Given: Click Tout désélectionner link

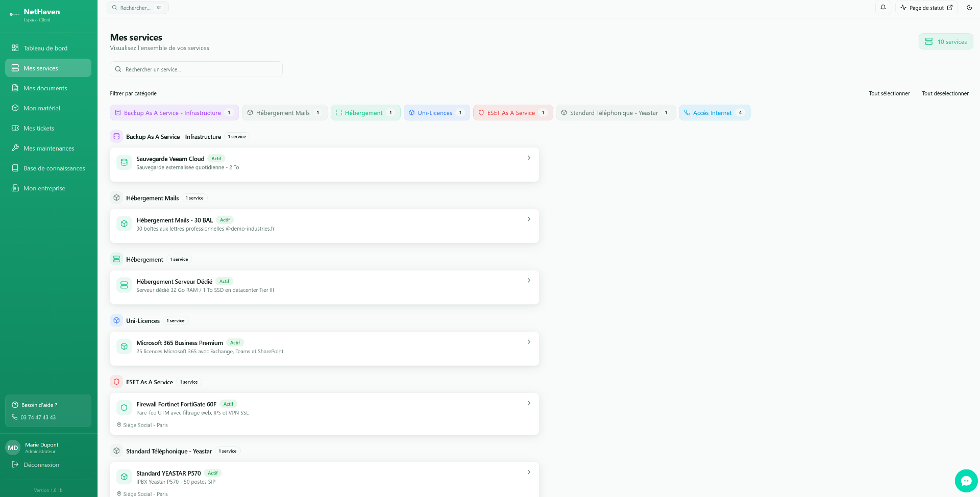Looking at the screenshot, I should click(945, 93).
